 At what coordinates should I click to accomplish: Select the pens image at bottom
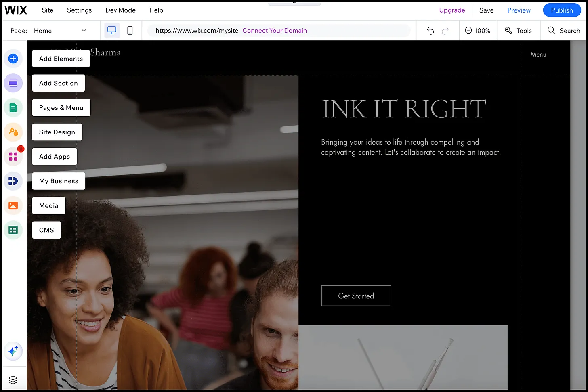point(403,357)
